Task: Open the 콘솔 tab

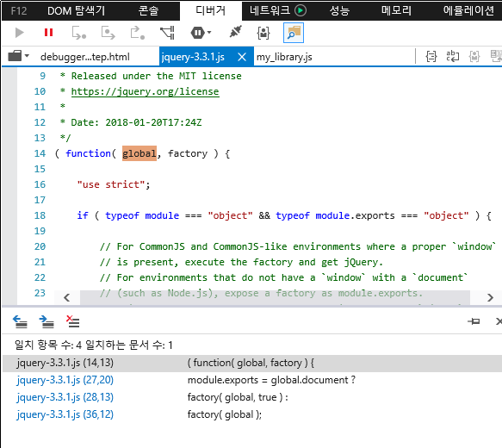Action: [148, 11]
